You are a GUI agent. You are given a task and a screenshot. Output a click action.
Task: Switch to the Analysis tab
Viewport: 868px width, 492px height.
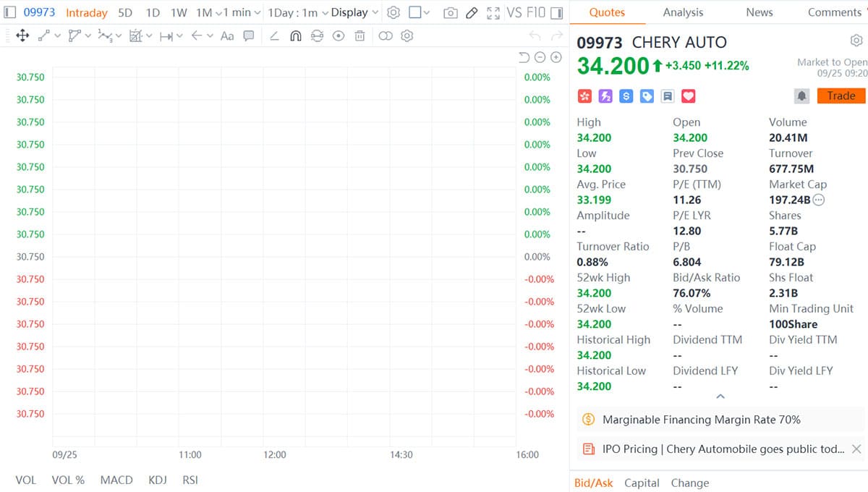pos(684,12)
